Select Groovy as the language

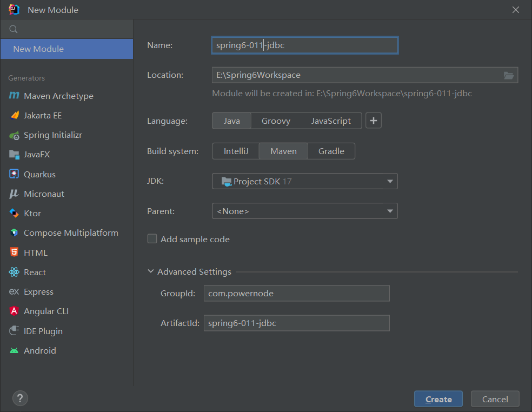coord(276,121)
